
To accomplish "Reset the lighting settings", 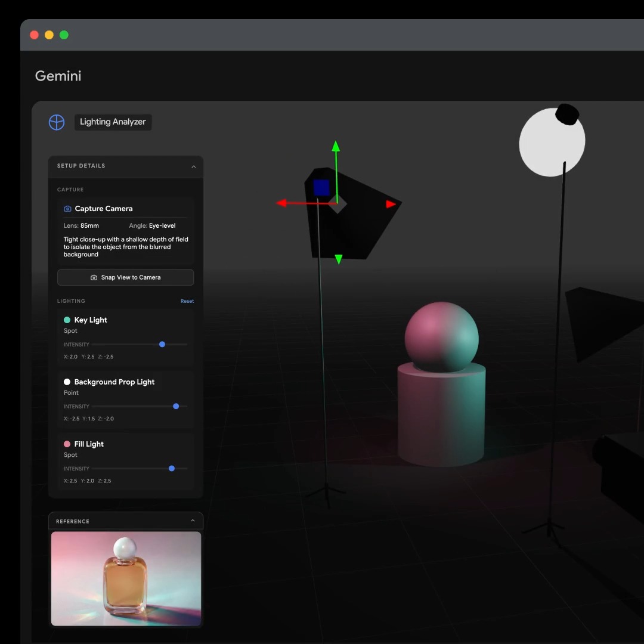I will point(187,301).
